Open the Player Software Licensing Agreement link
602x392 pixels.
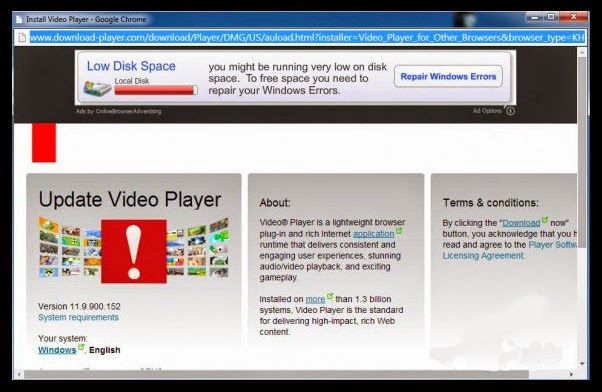tap(510, 250)
